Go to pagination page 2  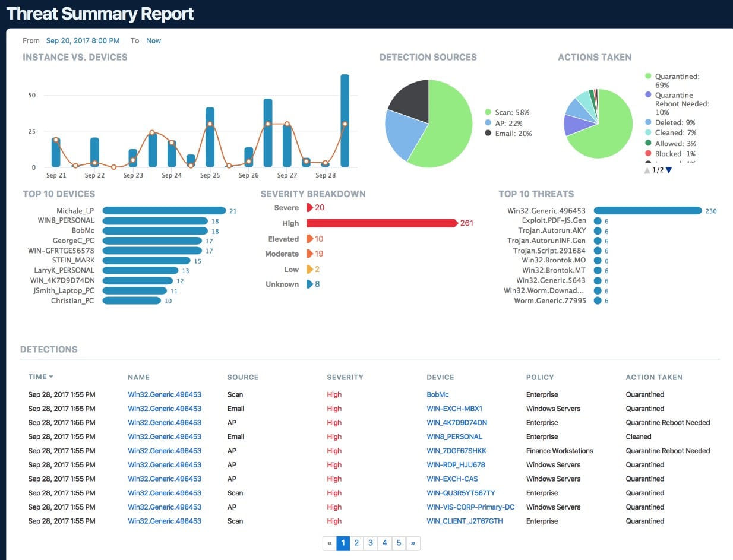pos(356,543)
